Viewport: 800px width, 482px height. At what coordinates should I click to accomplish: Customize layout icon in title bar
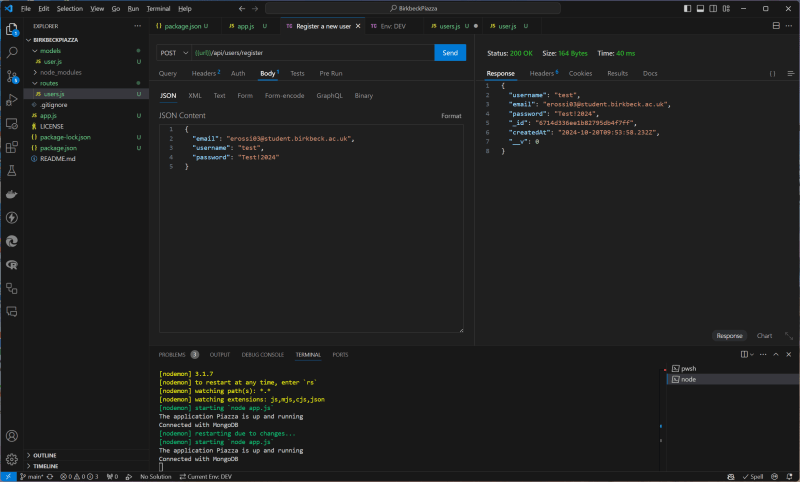tap(726, 9)
